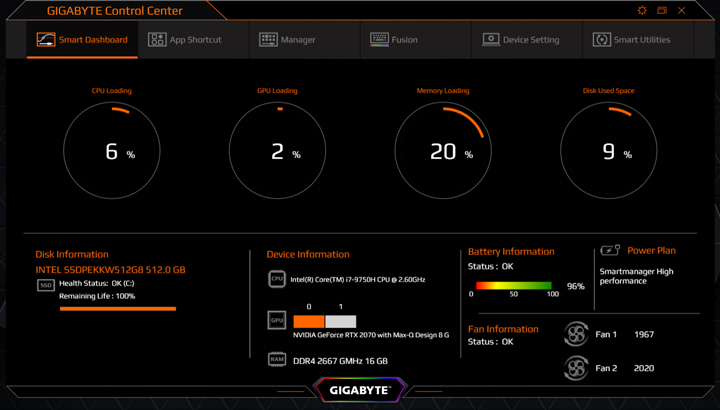Click "Smartmanager High performance" text
Viewport: 720px width, 410px height.
pyautogui.click(x=636, y=276)
